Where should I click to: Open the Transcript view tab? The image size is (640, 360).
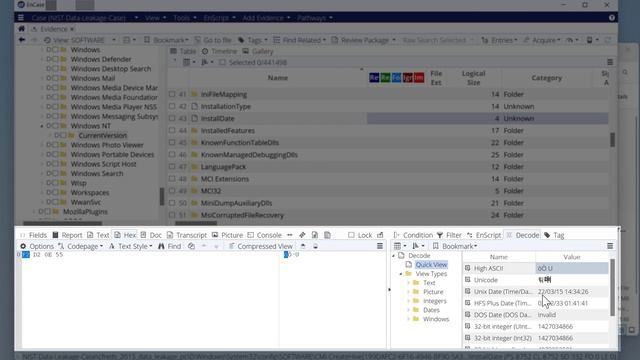pos(187,235)
